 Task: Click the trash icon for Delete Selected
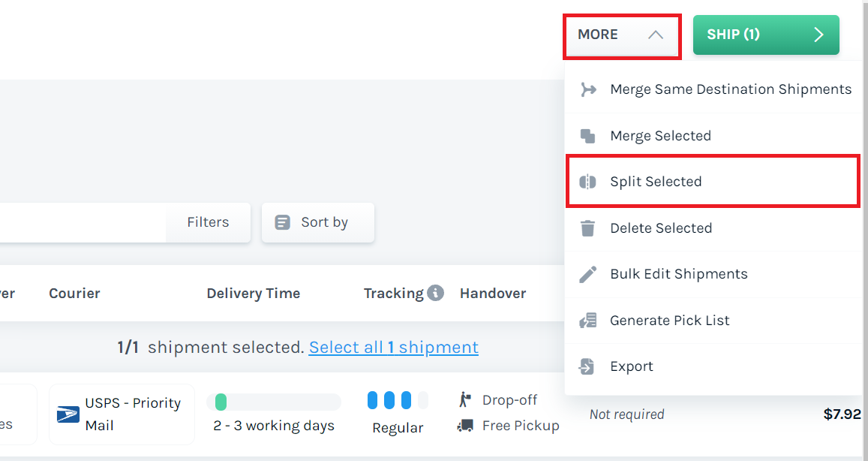588,227
